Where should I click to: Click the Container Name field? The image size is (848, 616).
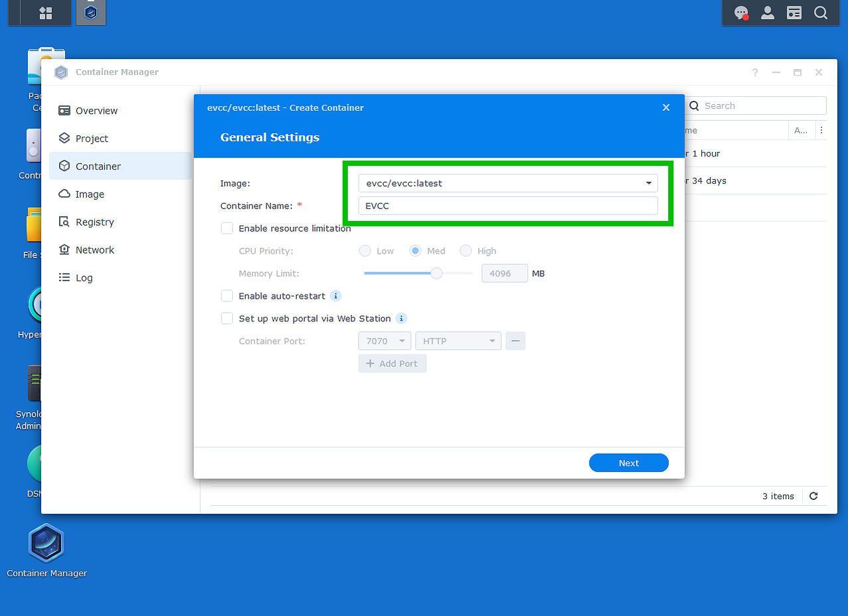[508, 206]
